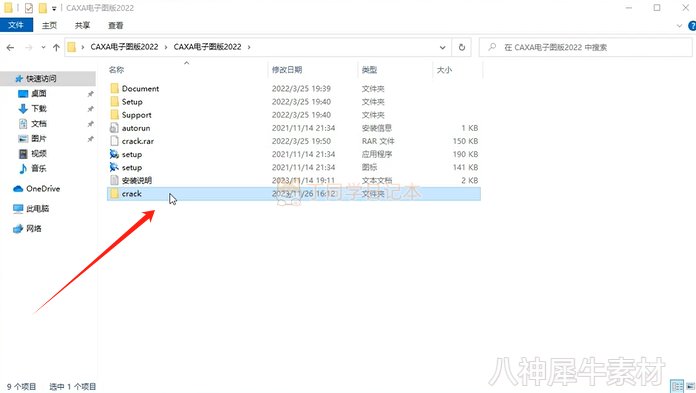Screen dimensions: 696x393
Task: Sort by the 名称 column header
Action: (116, 70)
